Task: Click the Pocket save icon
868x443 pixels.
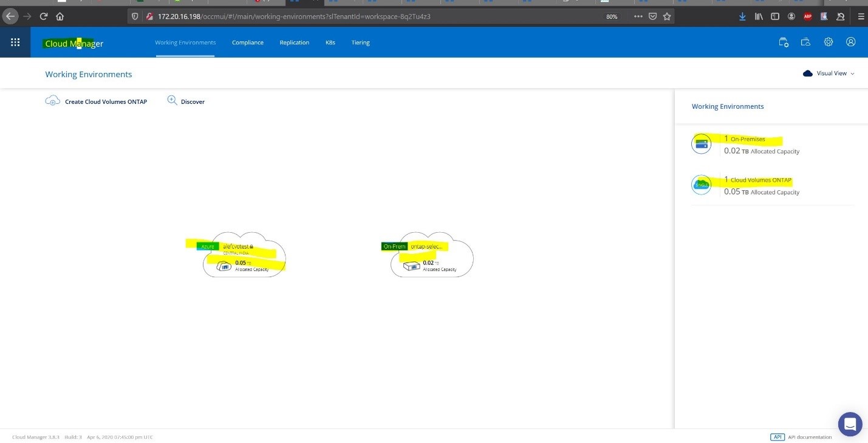Action: pyautogui.click(x=652, y=16)
